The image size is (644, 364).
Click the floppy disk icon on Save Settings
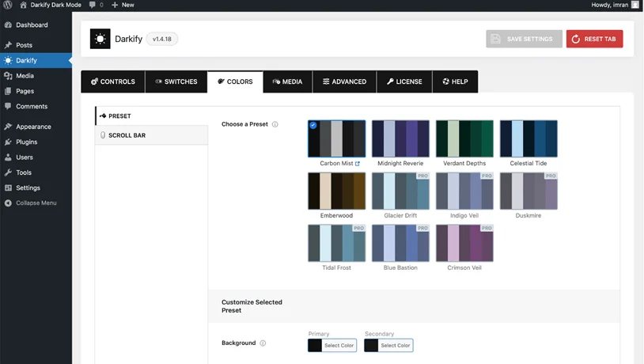(x=496, y=39)
